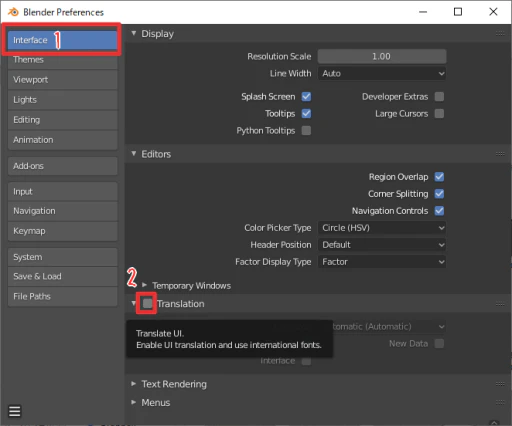Click the Text Rendering panel grip icon
The height and width of the screenshot is (426, 512).
[x=500, y=384]
